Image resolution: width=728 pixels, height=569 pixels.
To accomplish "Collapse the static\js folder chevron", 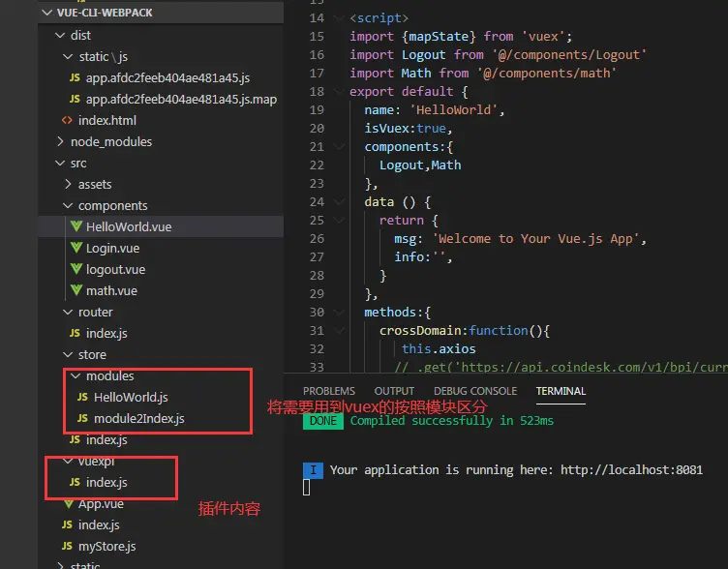I will 68,56.
